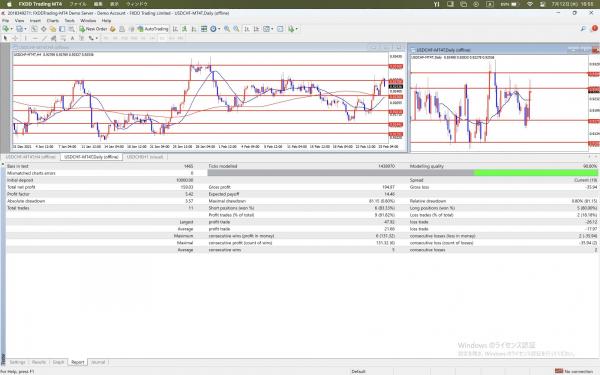Toggle the Strategy Tester icon
This screenshot has height=375, width=600.
pos(71,29)
